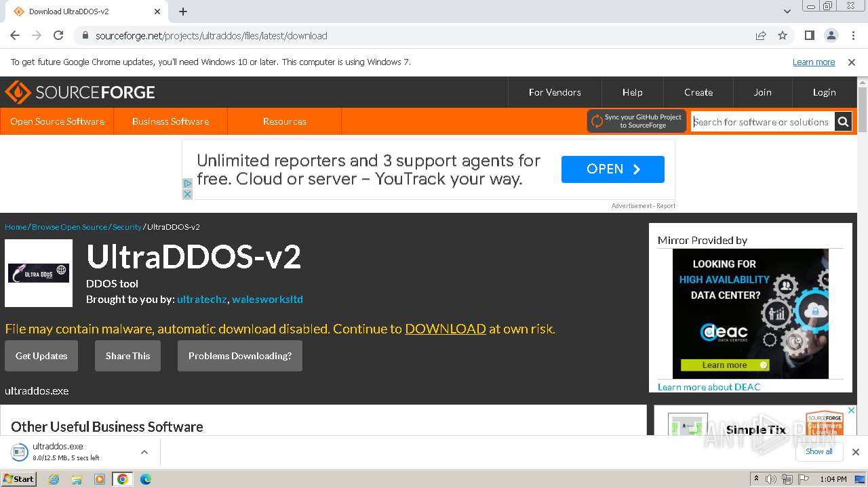Close the YouTrack ad via X icon
This screenshot has width=868, height=488.
click(187, 194)
